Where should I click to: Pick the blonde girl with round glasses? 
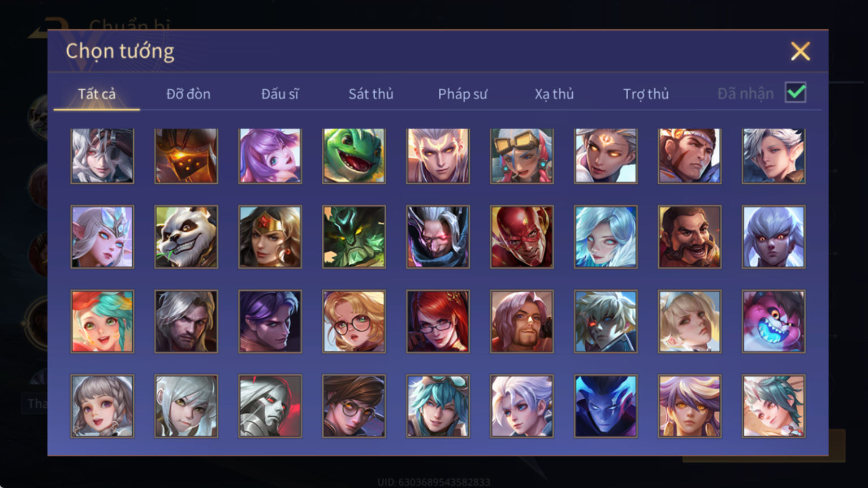coord(354,322)
